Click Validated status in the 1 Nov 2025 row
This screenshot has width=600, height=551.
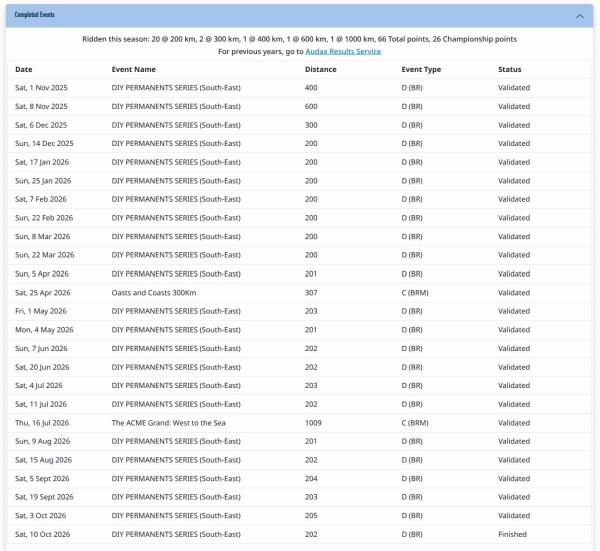coord(514,88)
